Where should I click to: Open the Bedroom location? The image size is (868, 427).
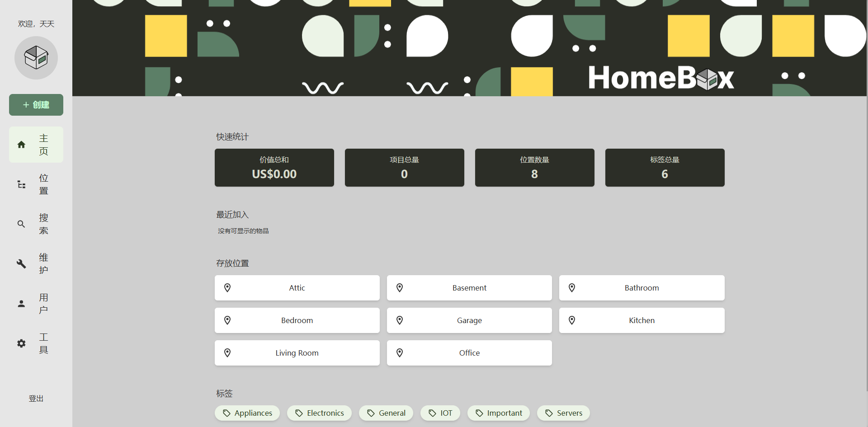[x=297, y=320]
